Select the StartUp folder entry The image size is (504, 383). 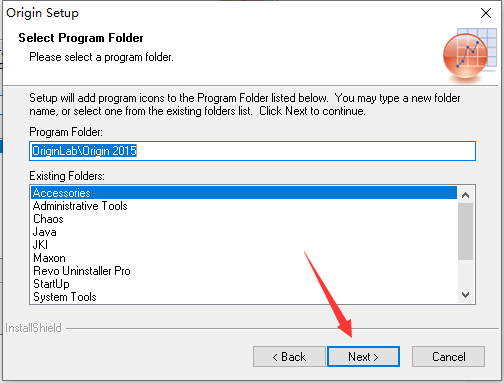[x=244, y=284]
